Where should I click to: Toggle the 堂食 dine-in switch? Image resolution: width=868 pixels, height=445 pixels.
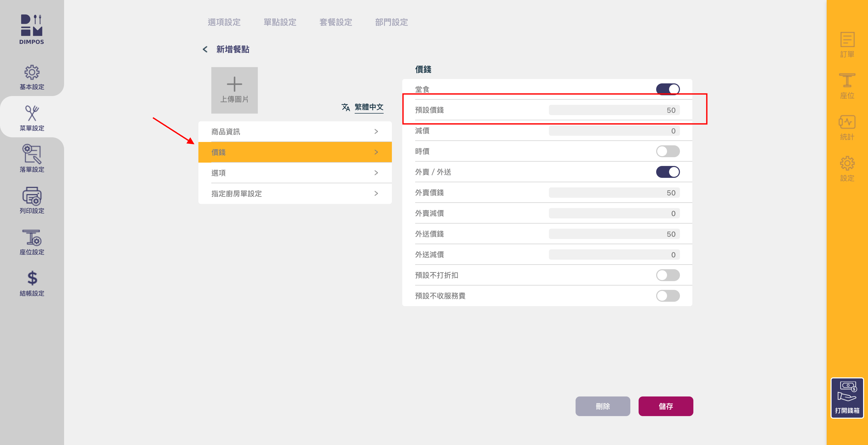pyautogui.click(x=668, y=89)
